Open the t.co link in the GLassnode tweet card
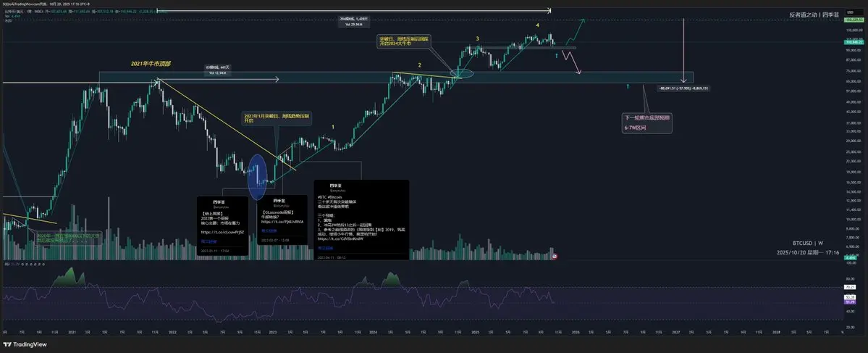 (x=281, y=222)
